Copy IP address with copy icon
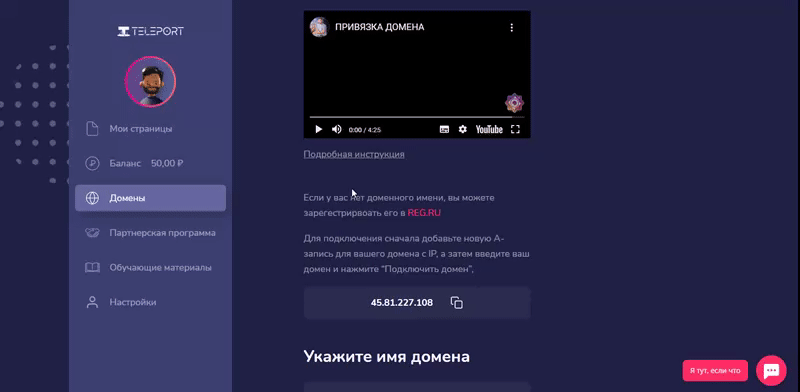The width and height of the screenshot is (800, 392). coord(457,302)
